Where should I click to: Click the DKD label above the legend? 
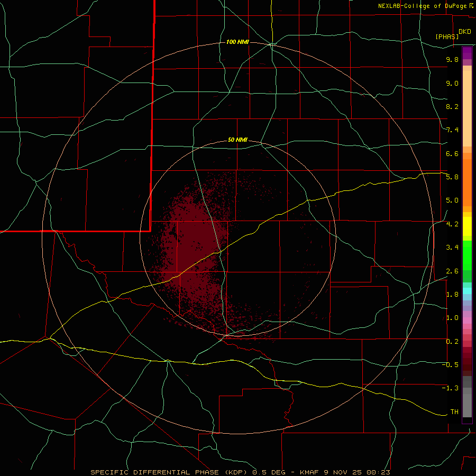[464, 32]
